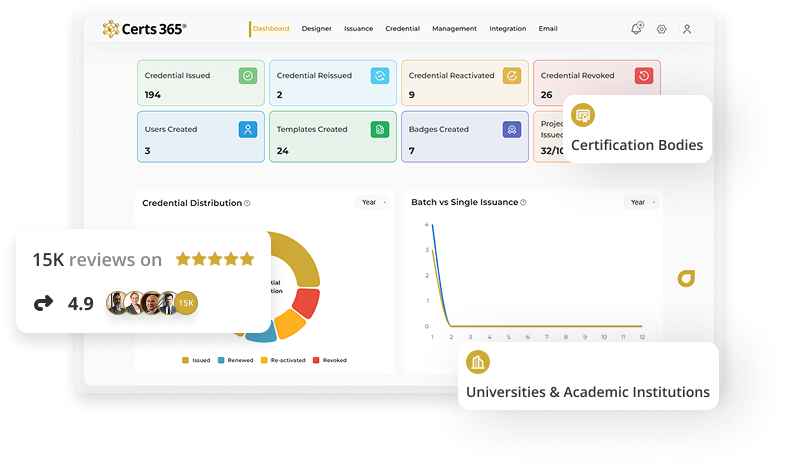Image resolution: width=786 pixels, height=476 pixels.
Task: Click the Batch vs Single Issuance info icon
Action: (523, 202)
